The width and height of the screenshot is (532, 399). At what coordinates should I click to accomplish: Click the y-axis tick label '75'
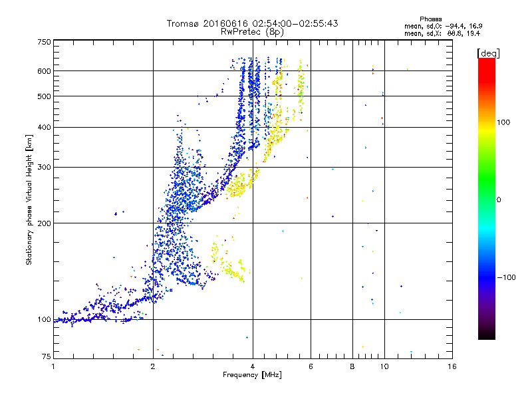(x=47, y=356)
